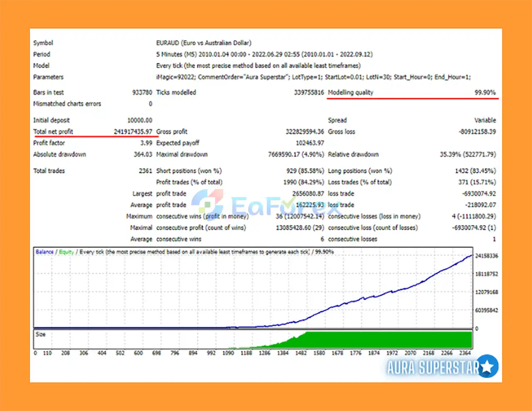Click the Spread Variable value
This screenshot has height=411, width=532.
point(485,121)
